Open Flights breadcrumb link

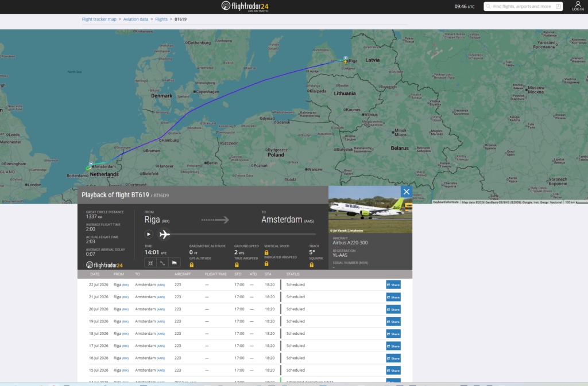161,19
